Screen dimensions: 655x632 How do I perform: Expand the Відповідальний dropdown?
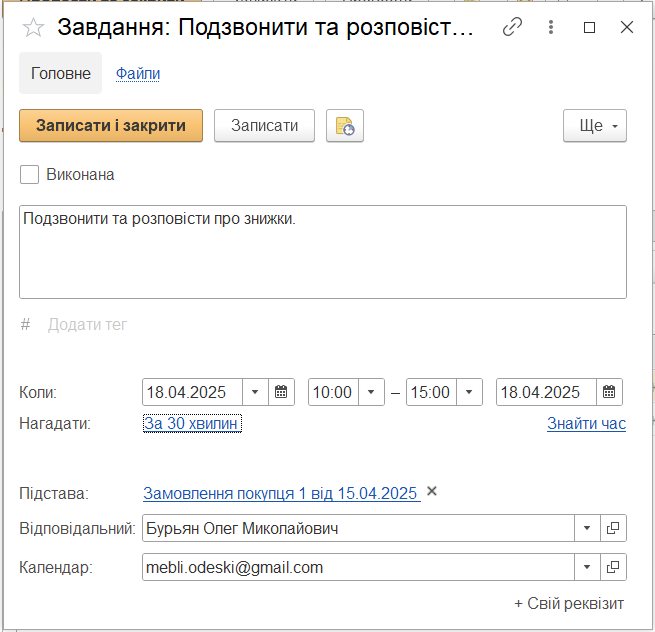587,528
